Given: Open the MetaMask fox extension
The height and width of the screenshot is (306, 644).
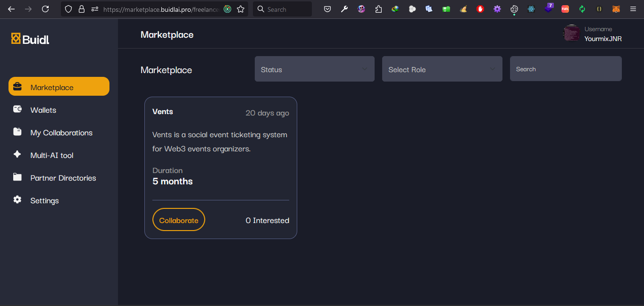Looking at the screenshot, I should tap(616, 9).
